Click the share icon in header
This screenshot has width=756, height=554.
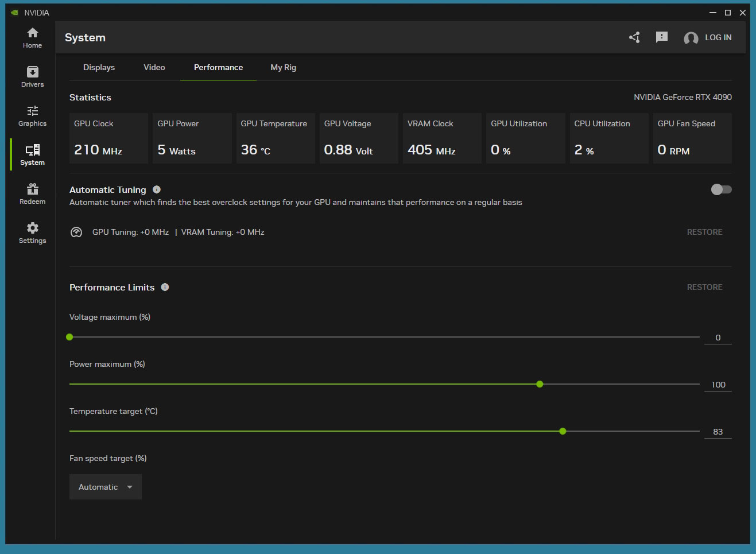click(634, 37)
